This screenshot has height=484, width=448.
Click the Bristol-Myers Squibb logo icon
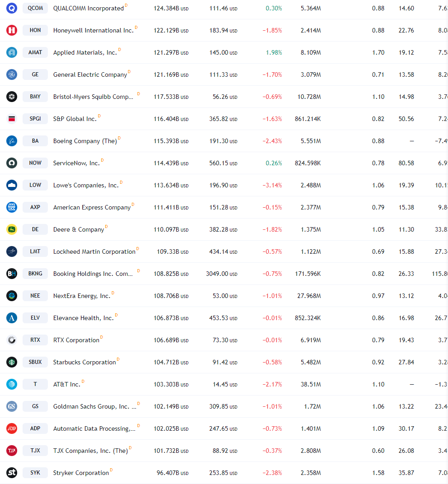(12, 97)
